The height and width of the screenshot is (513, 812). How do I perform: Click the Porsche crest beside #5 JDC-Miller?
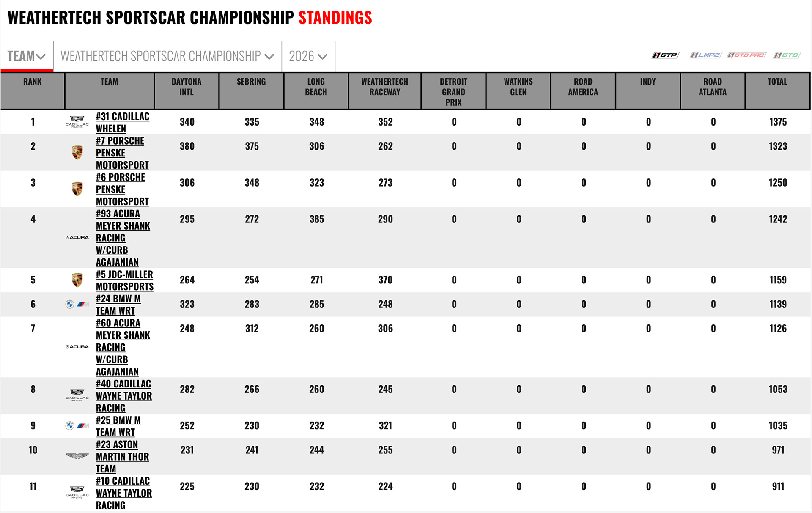(x=77, y=280)
